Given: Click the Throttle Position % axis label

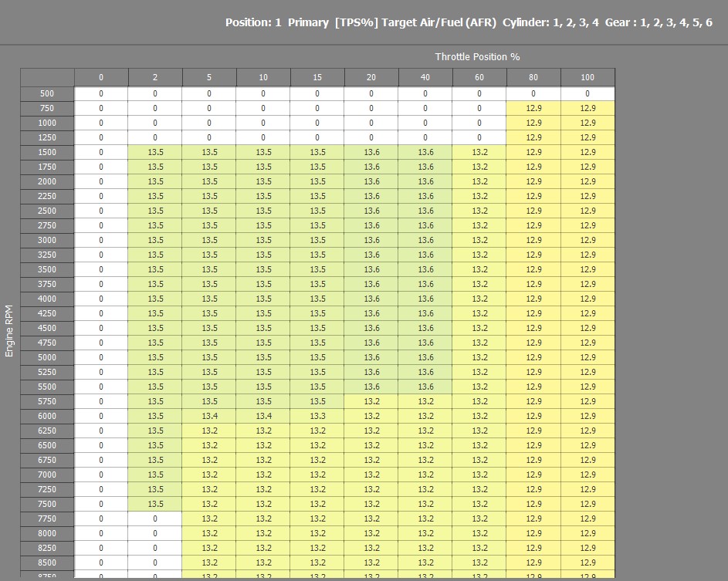Looking at the screenshot, I should 477,57.
